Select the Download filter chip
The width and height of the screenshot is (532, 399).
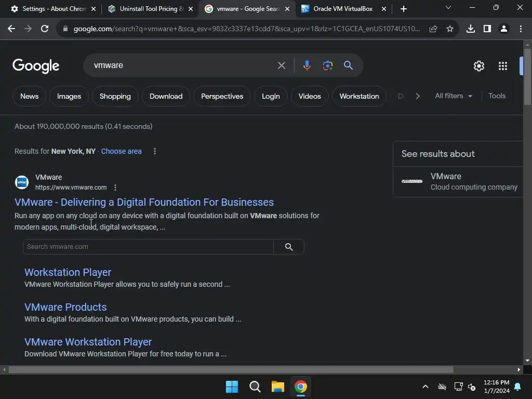click(166, 96)
